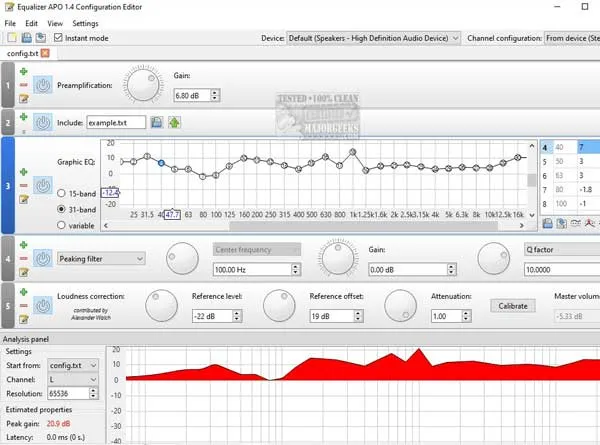The width and height of the screenshot is (600, 445).
Task: Click the Attenuation 1.00 field
Action: click(x=447, y=316)
